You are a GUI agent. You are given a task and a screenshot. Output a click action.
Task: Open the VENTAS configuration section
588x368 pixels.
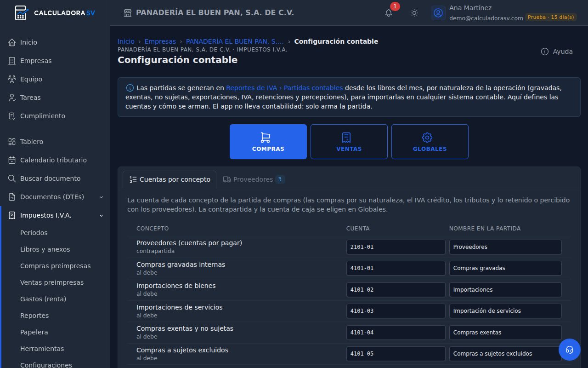349,142
